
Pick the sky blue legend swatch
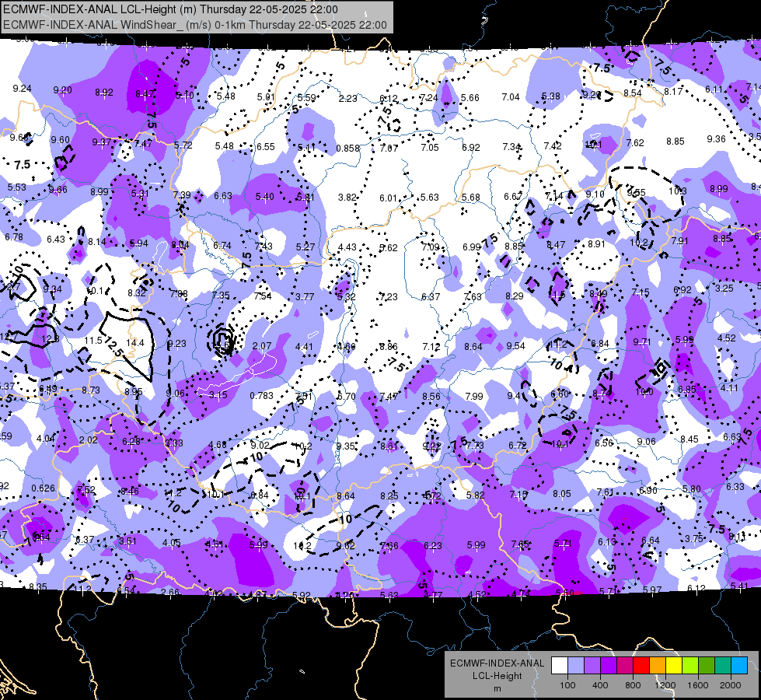(x=739, y=666)
